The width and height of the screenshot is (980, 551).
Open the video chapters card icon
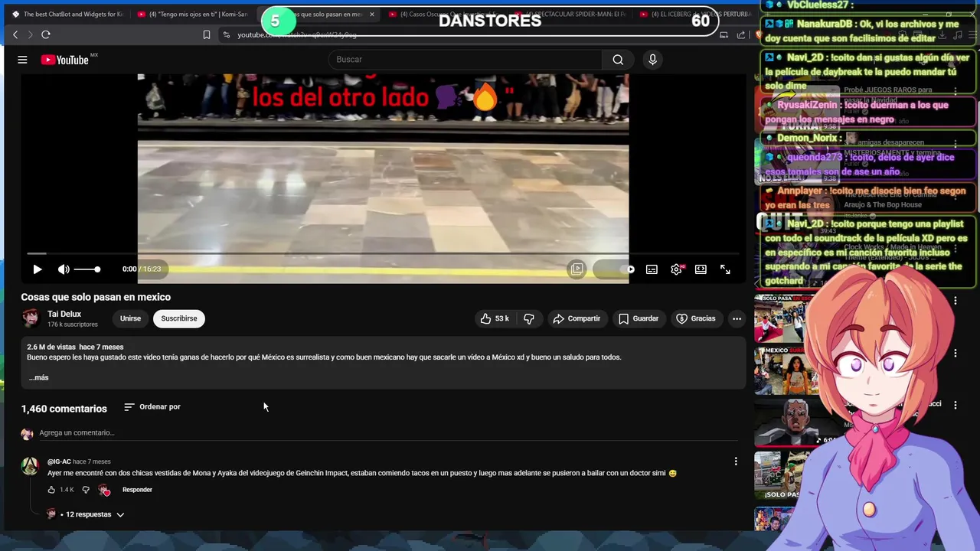pos(577,269)
